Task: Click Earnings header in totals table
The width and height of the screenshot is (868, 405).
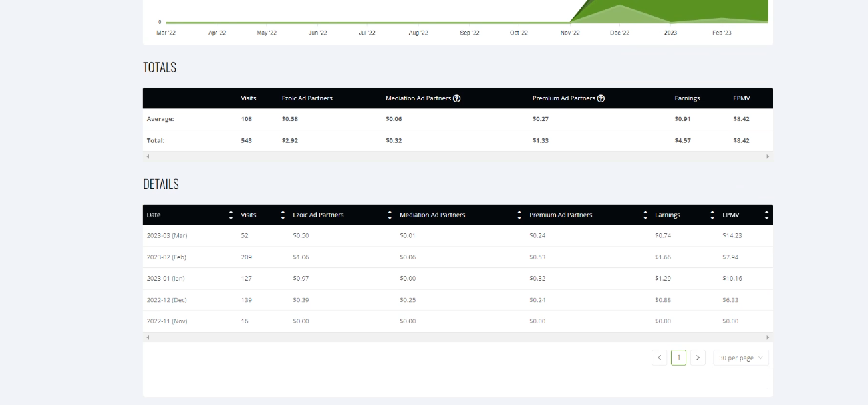Action: pos(687,98)
